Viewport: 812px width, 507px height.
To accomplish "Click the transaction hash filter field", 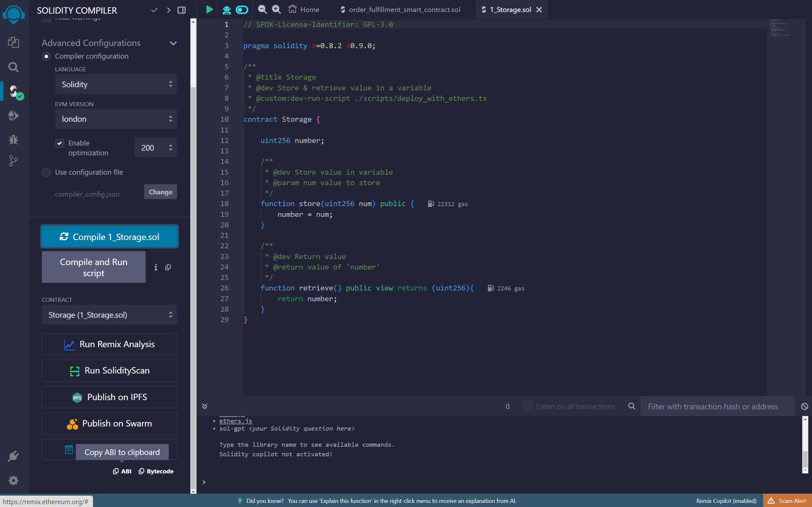I will [717, 406].
